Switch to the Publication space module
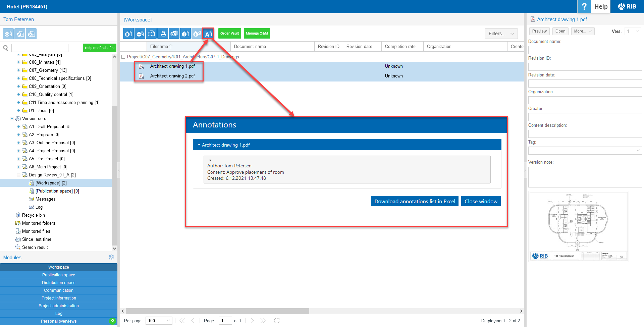This screenshot has height=327, width=644. pos(59,275)
